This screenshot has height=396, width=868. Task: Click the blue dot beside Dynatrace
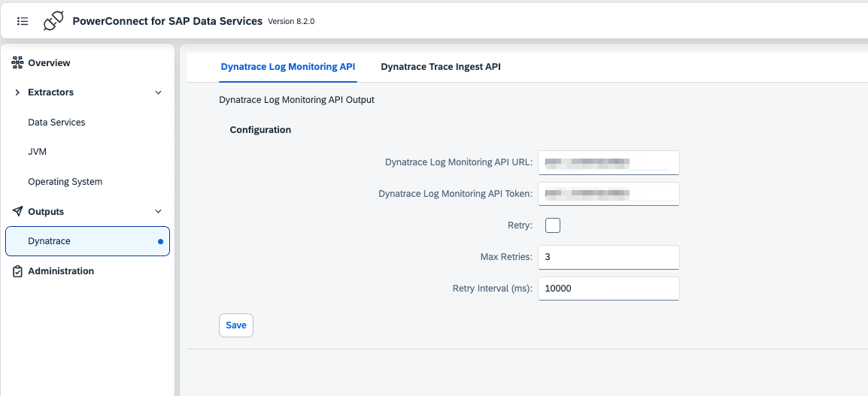point(160,242)
